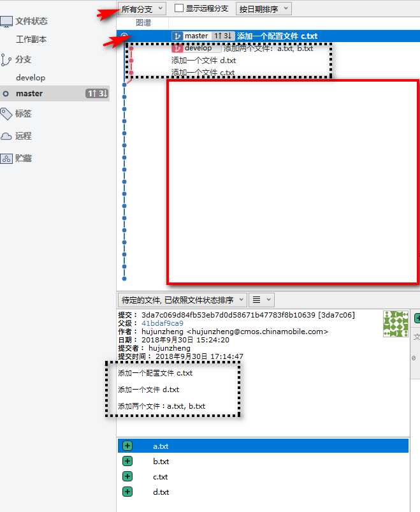Click the author avatar identicon
The height and width of the screenshot is (512, 420).
pos(396,324)
